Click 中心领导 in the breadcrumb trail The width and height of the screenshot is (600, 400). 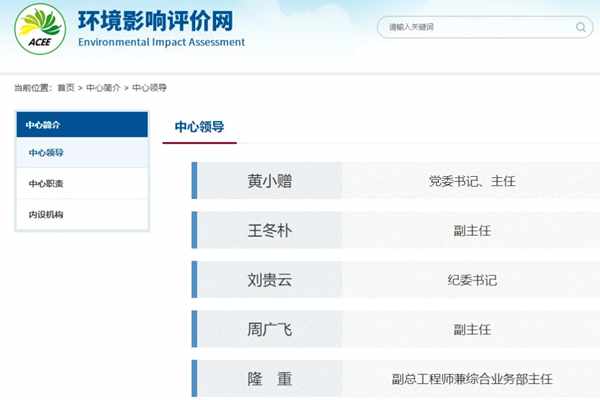click(x=149, y=88)
